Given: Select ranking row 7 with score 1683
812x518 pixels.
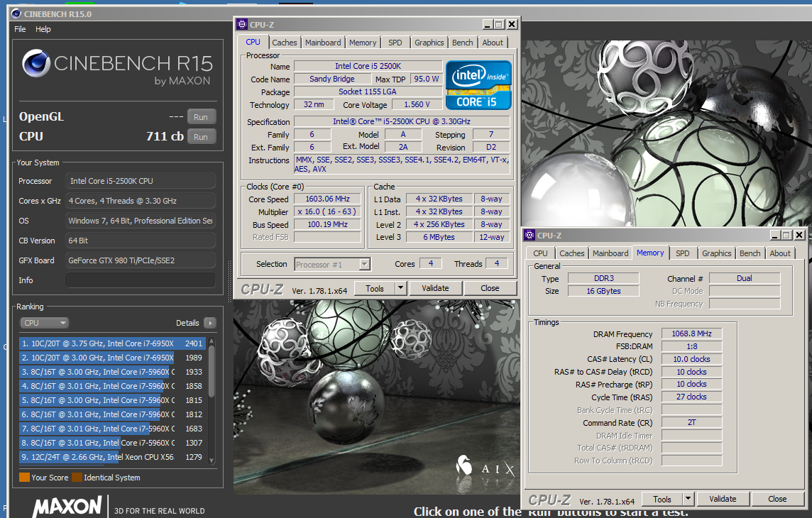Looking at the screenshot, I should pyautogui.click(x=112, y=429).
